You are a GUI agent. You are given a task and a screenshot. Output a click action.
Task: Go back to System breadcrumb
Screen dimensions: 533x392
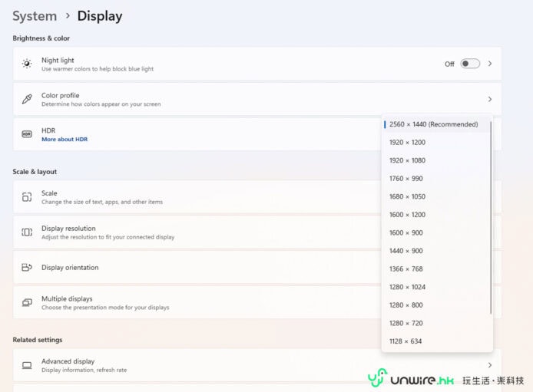pos(35,16)
